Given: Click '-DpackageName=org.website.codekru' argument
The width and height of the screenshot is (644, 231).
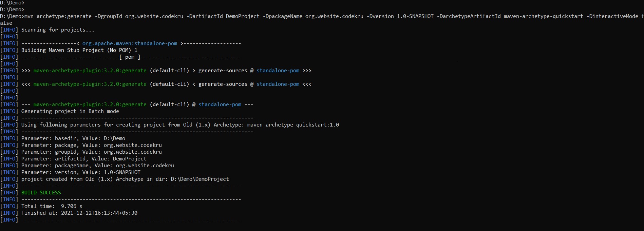Looking at the screenshot, I should [313, 16].
